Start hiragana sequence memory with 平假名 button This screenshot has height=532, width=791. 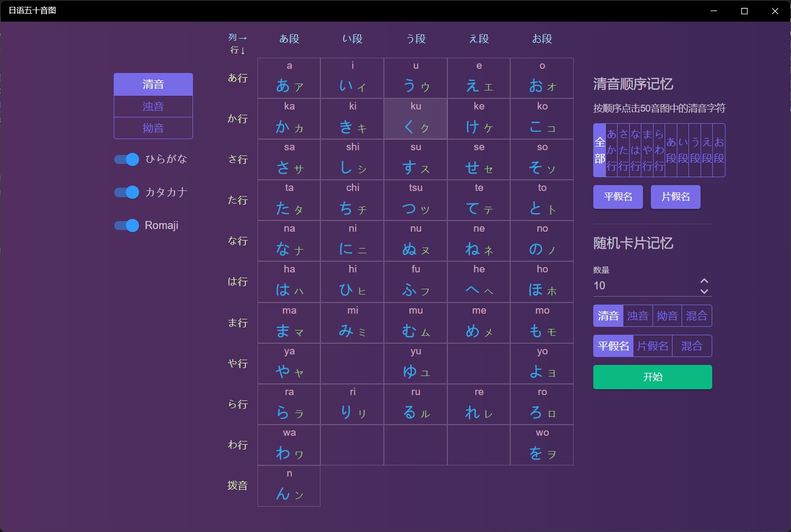coord(618,197)
